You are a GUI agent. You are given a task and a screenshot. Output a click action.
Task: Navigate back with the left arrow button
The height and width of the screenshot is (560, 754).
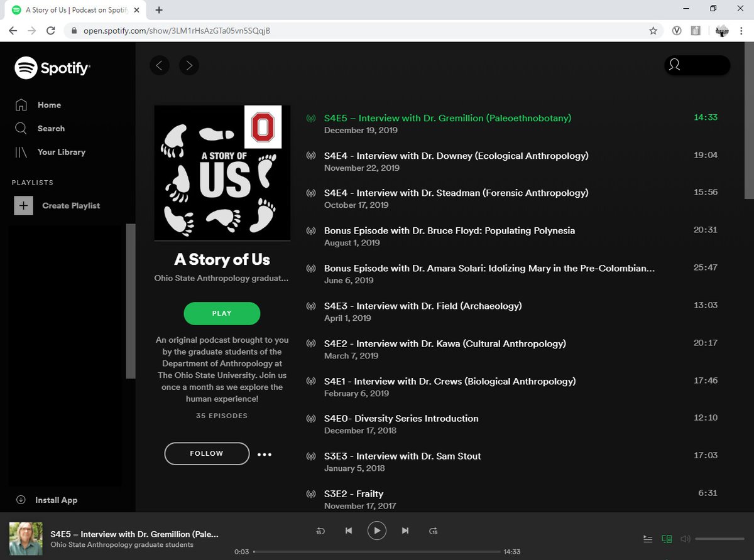click(160, 65)
